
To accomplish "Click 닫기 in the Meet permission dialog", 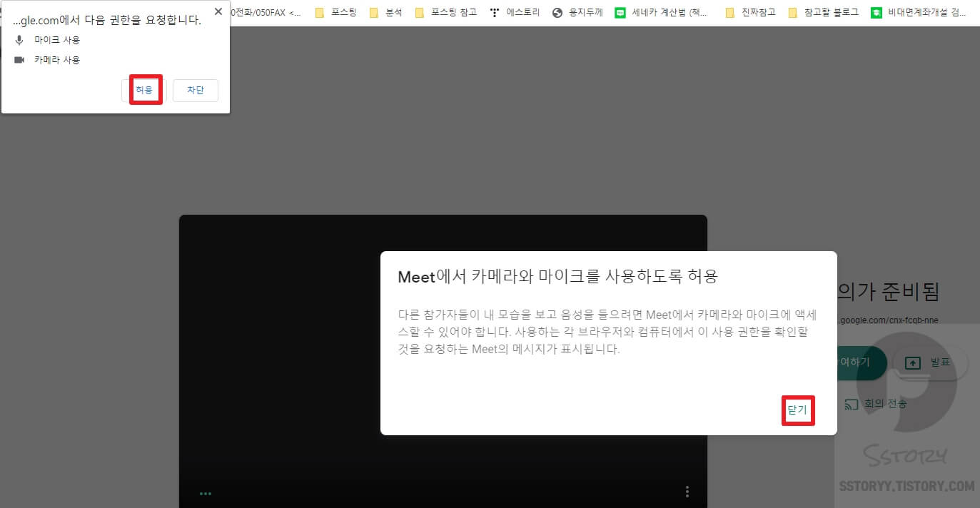I will point(797,410).
